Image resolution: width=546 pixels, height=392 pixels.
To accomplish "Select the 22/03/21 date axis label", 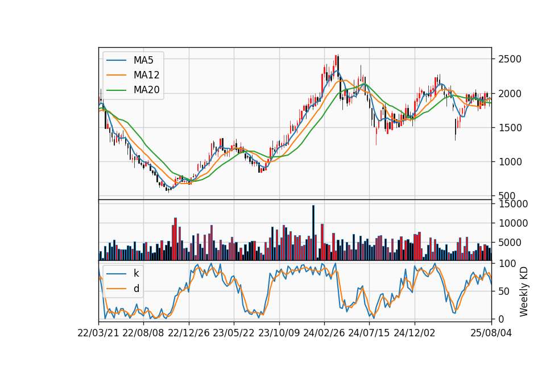I will 98,333.
